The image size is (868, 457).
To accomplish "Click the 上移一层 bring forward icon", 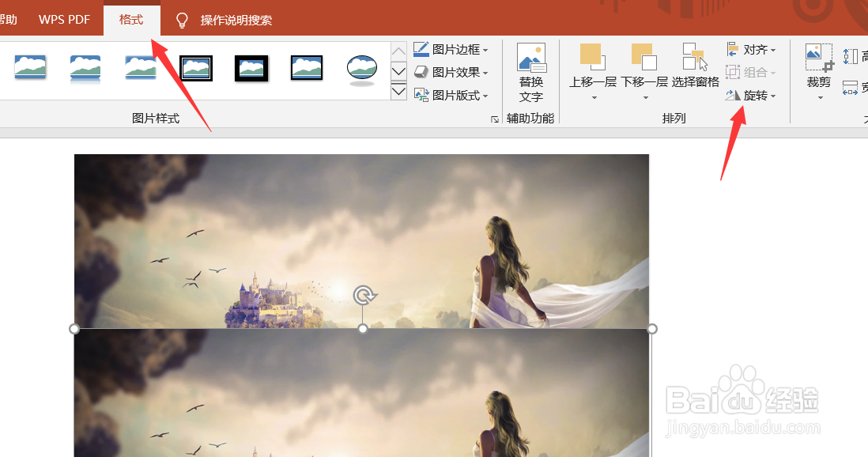I will click(x=593, y=57).
